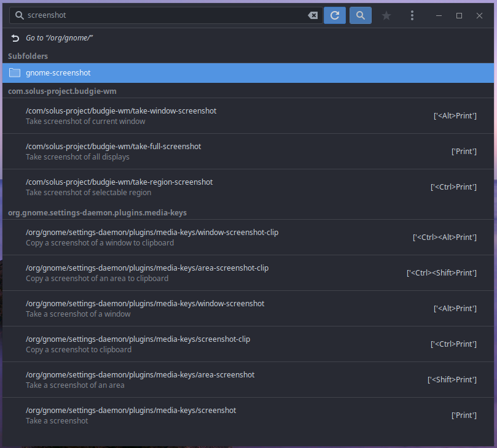This screenshot has height=448, width=497.
Task: Open budgie-wm take-window-screenshot key
Action: pyautogui.click(x=246, y=116)
